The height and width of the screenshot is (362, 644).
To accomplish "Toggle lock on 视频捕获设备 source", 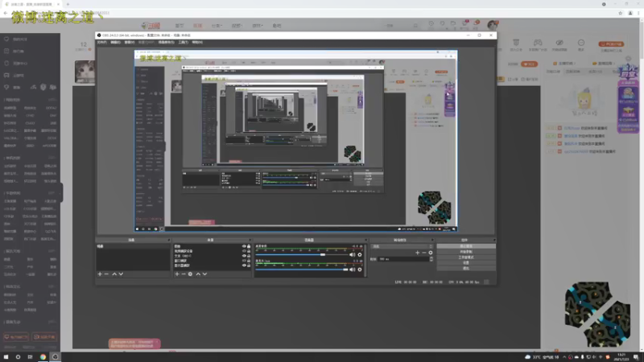I will [x=249, y=251].
